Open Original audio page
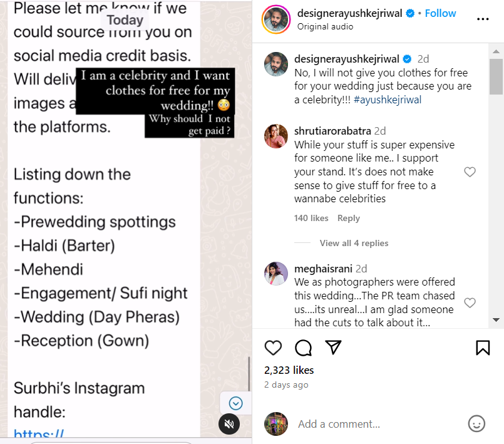The width and height of the screenshot is (504, 444). click(x=325, y=27)
